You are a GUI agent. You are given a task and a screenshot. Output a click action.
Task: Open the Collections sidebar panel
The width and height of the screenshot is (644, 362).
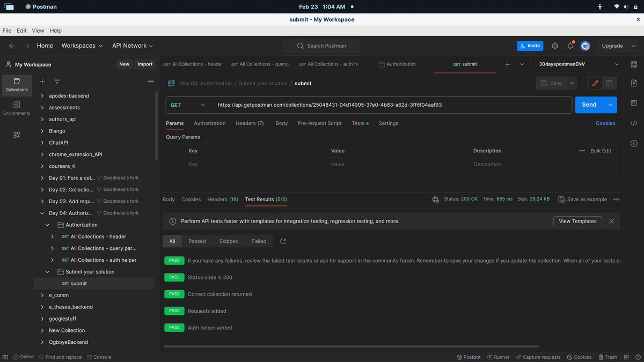[17, 84]
